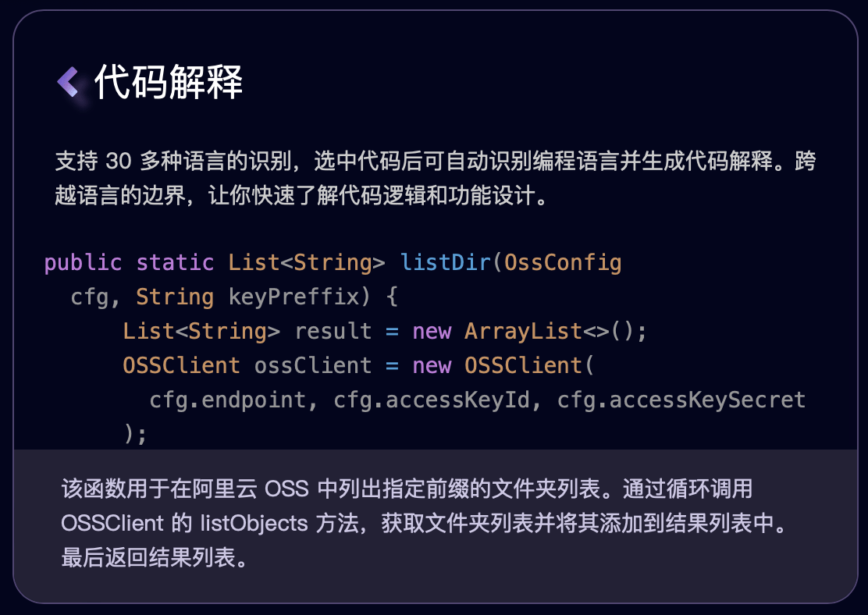Click the purple chevron icon beside 代码解释
Viewport: 868px width, 615px height.
coord(69,80)
